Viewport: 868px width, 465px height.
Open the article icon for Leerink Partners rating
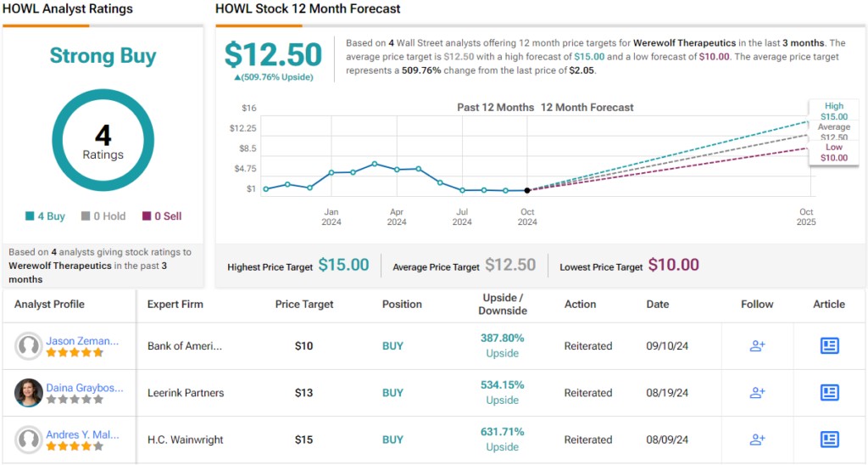(829, 393)
